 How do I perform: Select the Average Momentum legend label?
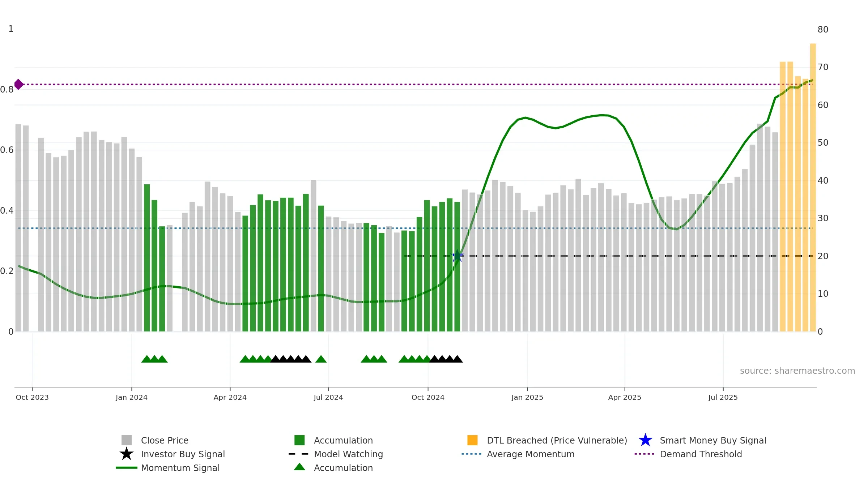[x=531, y=454]
